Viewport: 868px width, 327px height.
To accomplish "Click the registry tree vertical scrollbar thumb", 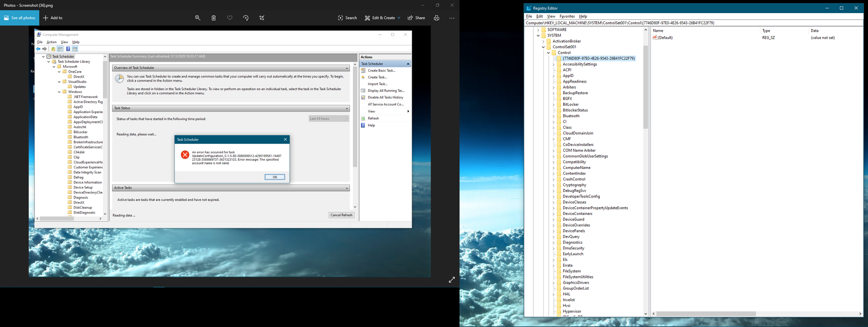I will pyautogui.click(x=645, y=87).
